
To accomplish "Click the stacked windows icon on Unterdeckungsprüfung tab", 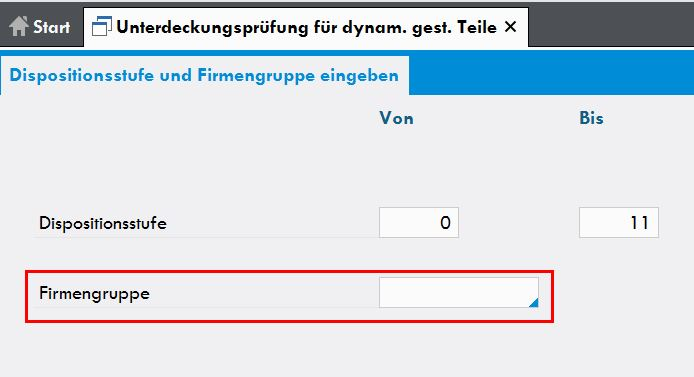I will pos(101,27).
